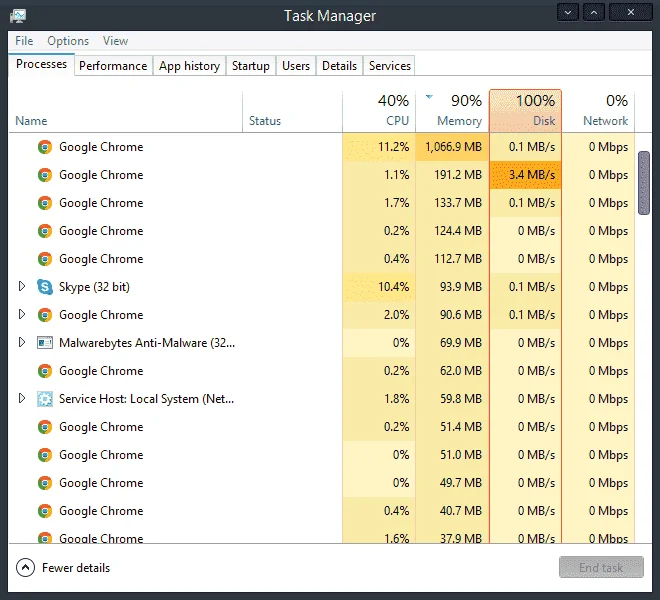Click Chrome icon in the 191.2 MB row

tap(45, 175)
